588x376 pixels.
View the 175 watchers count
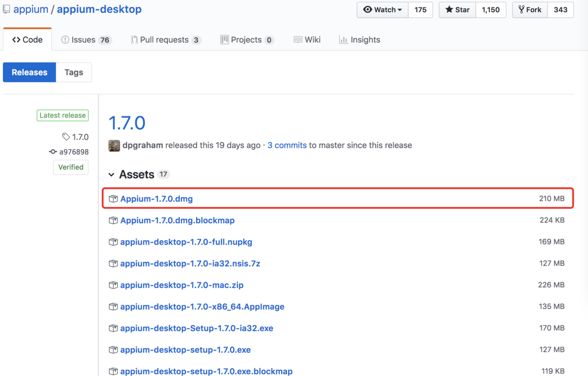coord(420,10)
